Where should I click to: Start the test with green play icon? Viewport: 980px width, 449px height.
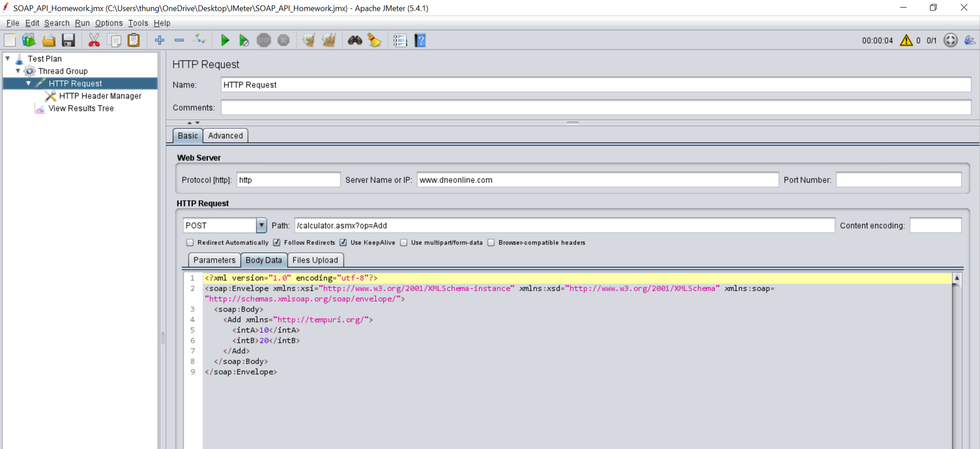[x=225, y=40]
